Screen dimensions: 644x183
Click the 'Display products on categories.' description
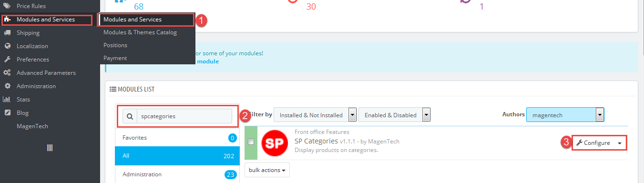[x=336, y=150]
